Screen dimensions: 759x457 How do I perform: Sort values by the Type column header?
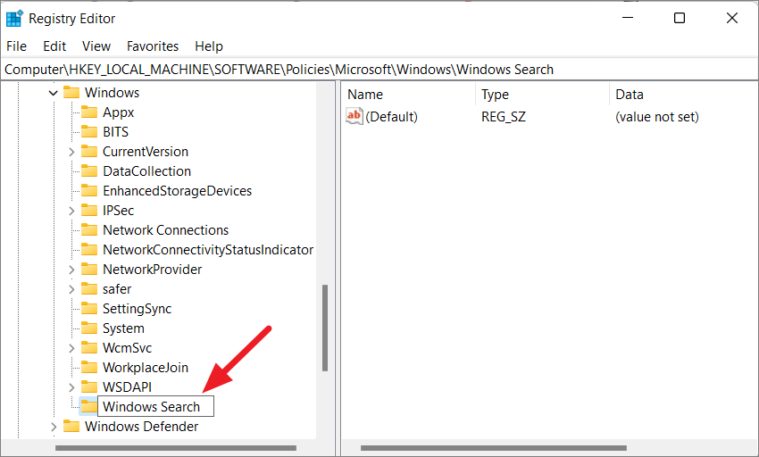(543, 94)
